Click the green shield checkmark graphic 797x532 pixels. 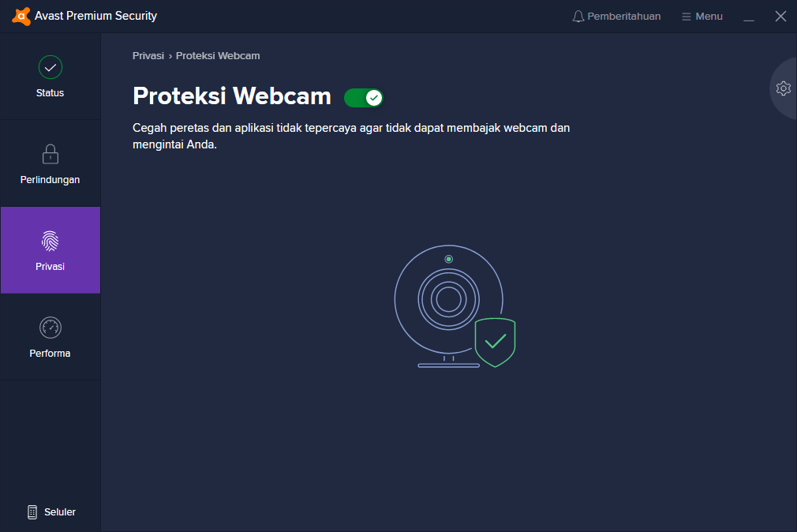495,343
